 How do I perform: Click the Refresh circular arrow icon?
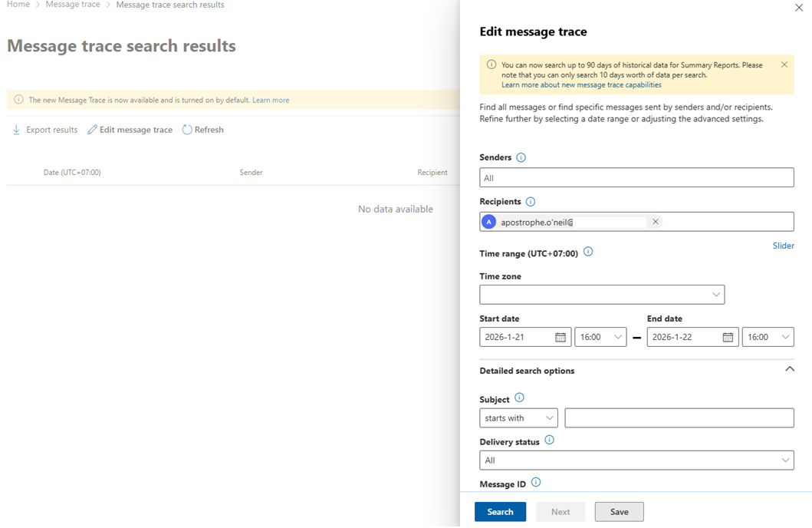click(x=187, y=130)
